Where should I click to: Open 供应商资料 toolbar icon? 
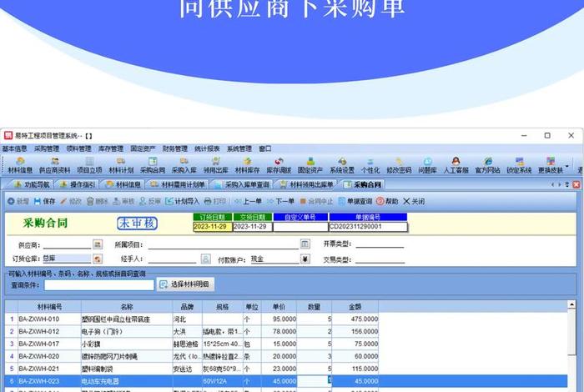click(x=55, y=165)
